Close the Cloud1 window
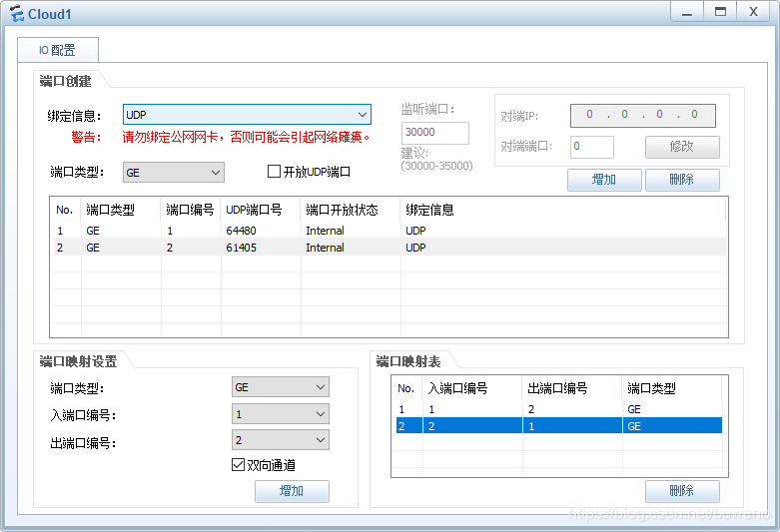 pyautogui.click(x=754, y=12)
